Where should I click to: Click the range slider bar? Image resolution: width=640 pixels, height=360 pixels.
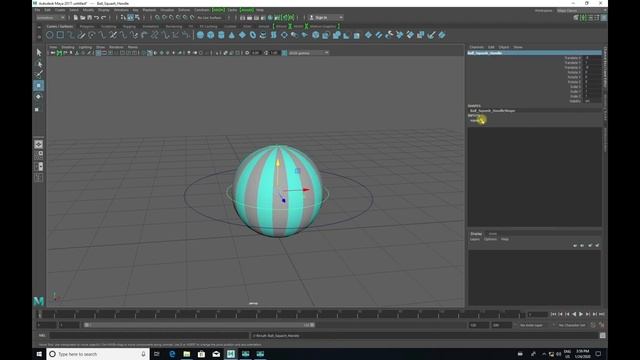click(199, 325)
